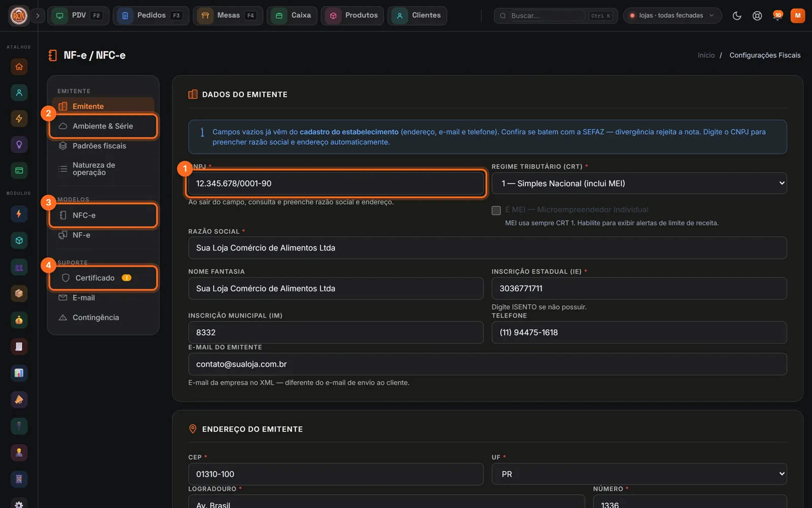
Task: Click the lightbulb shortcut icon
Action: (19, 144)
